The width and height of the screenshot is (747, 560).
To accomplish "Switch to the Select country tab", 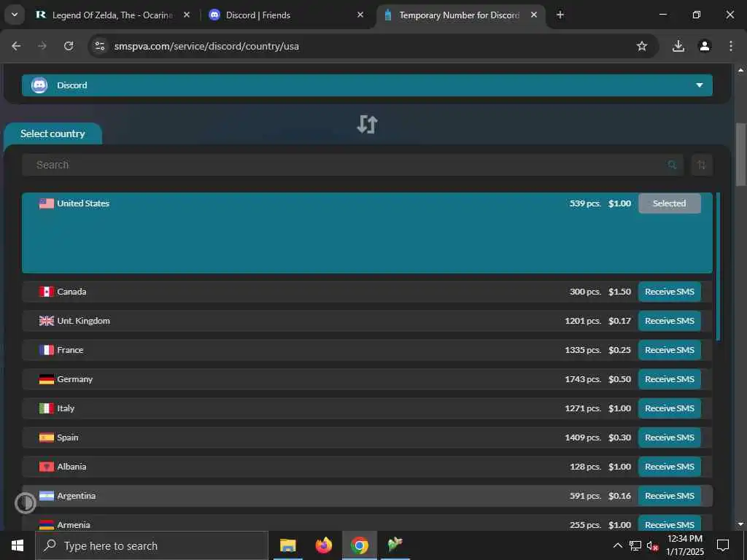I will 53,134.
